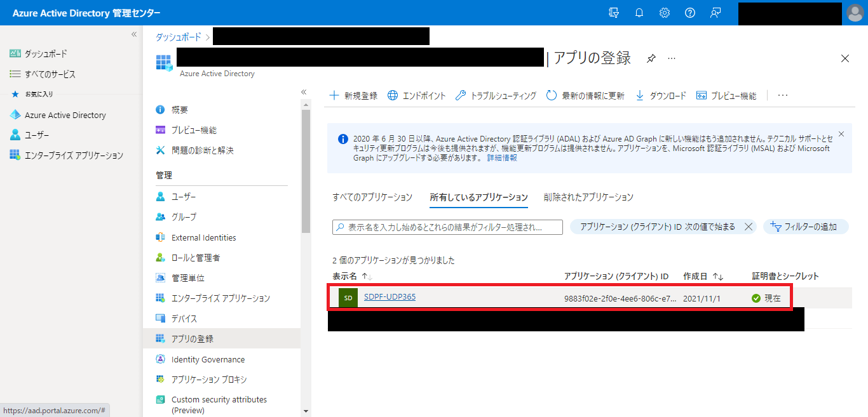The image size is (868, 417).
Task: Open the notifications bell icon
Action: coord(639,13)
